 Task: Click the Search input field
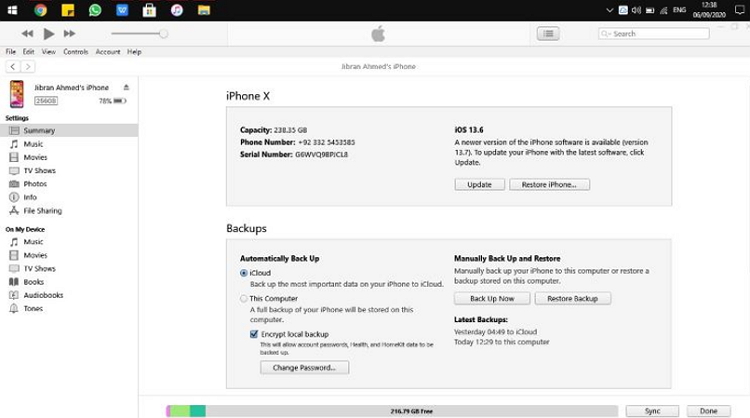pos(653,33)
